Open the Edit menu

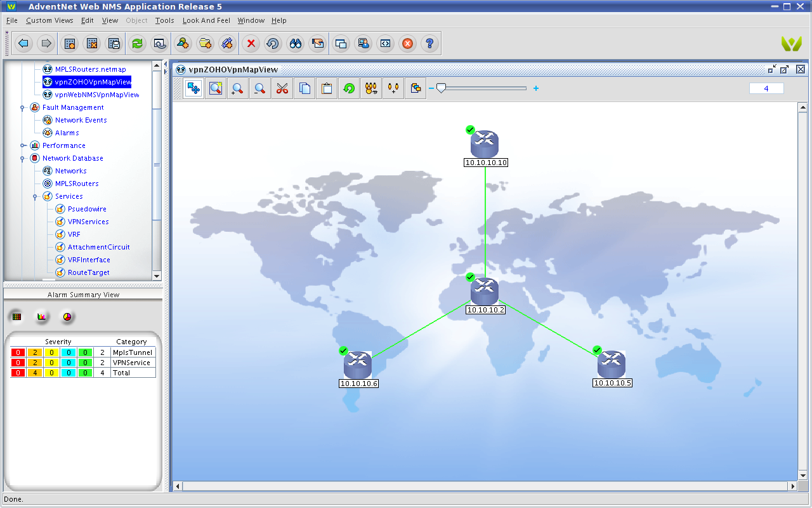coord(87,20)
